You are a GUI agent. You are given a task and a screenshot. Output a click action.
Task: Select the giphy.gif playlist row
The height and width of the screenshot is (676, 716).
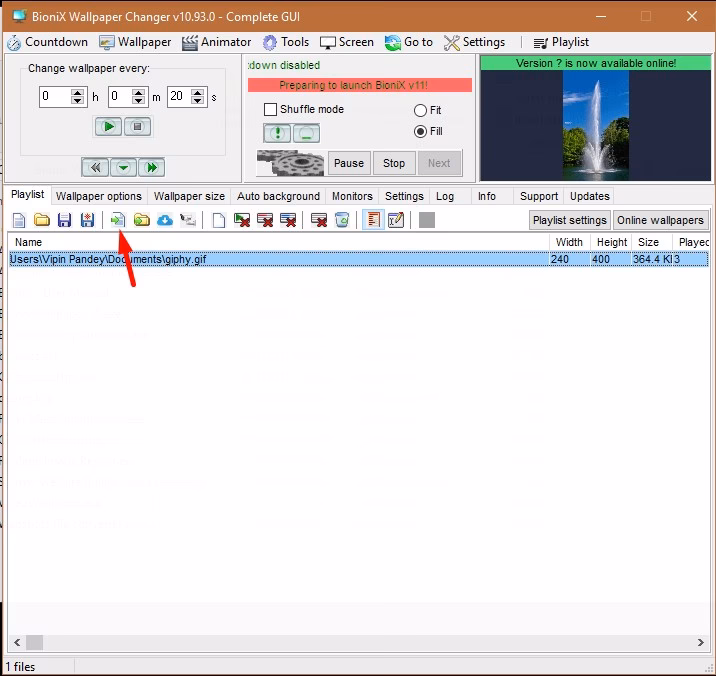pyautogui.click(x=359, y=259)
